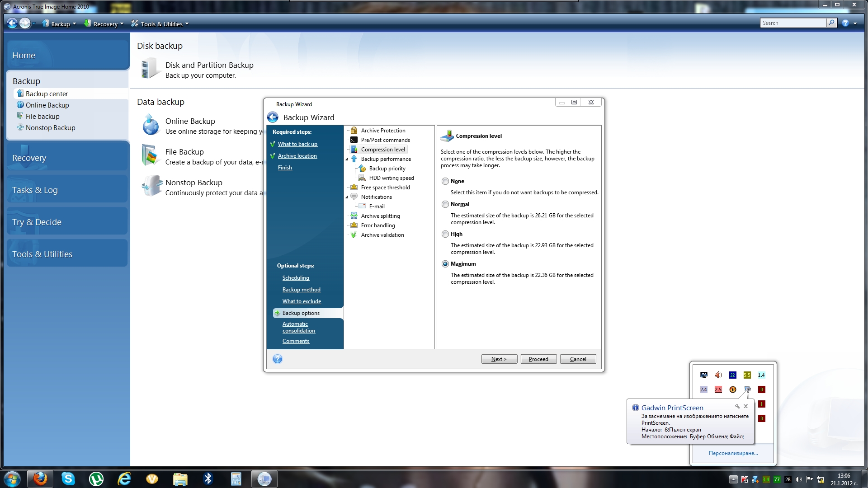
Task: Open the Backup method optional step
Action: coord(302,290)
